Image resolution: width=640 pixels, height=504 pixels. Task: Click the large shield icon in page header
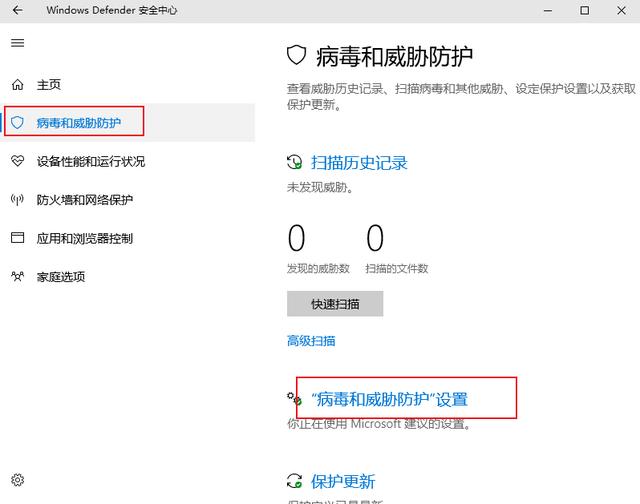point(296,55)
